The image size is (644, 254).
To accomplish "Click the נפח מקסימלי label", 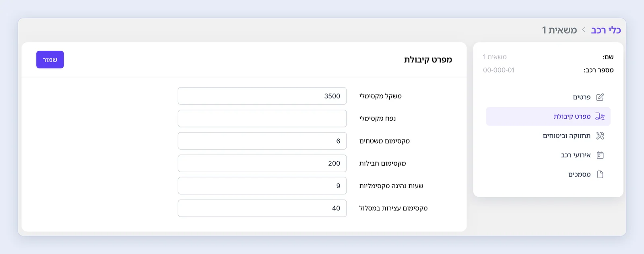I will [x=378, y=119].
